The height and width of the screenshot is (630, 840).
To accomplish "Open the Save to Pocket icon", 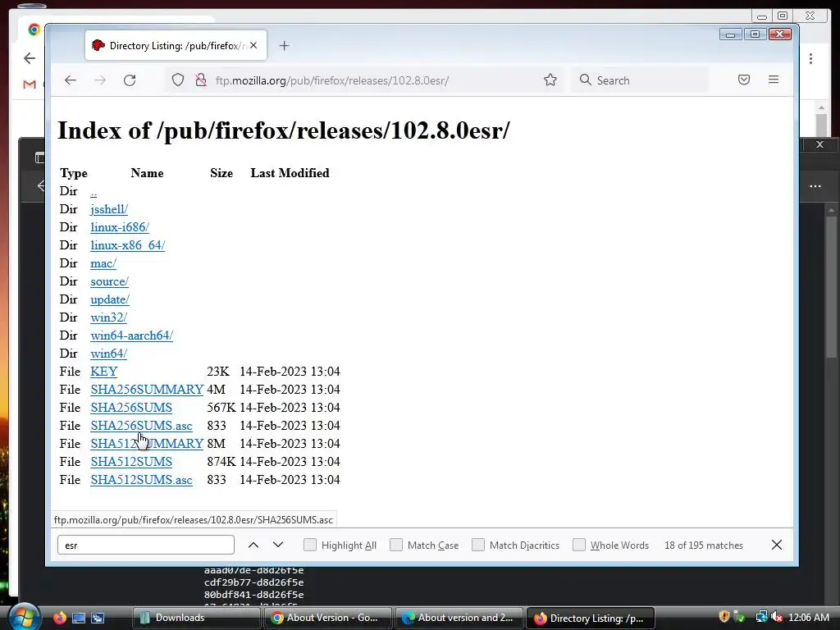I will (x=743, y=80).
